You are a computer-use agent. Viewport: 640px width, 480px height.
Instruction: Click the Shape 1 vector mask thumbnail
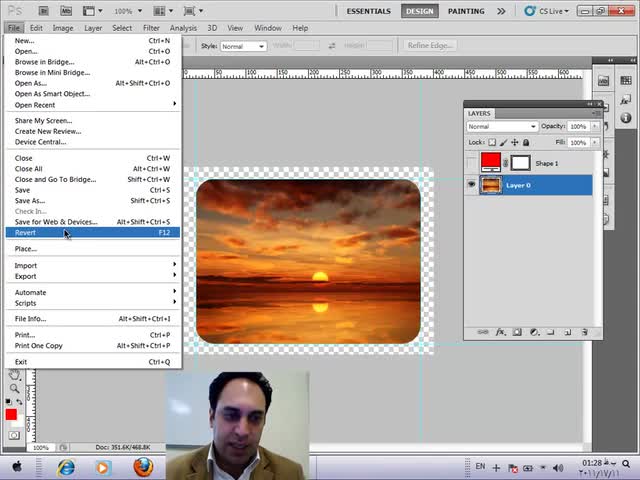521,163
